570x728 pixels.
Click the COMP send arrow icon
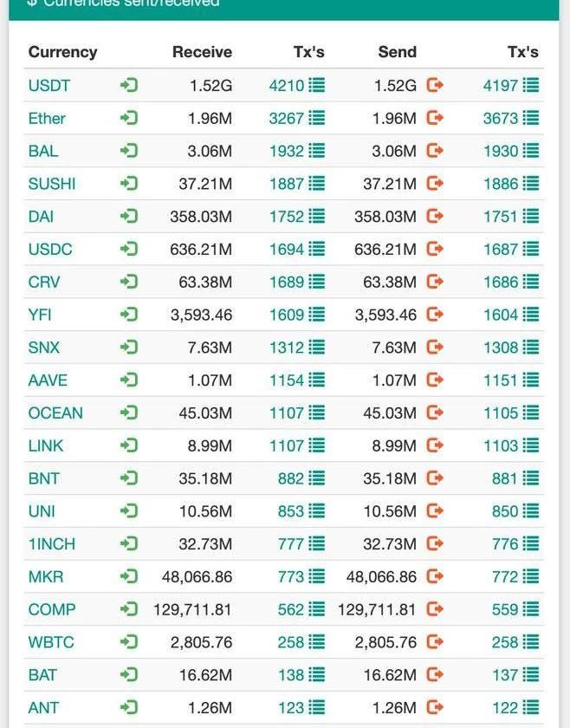(x=435, y=609)
